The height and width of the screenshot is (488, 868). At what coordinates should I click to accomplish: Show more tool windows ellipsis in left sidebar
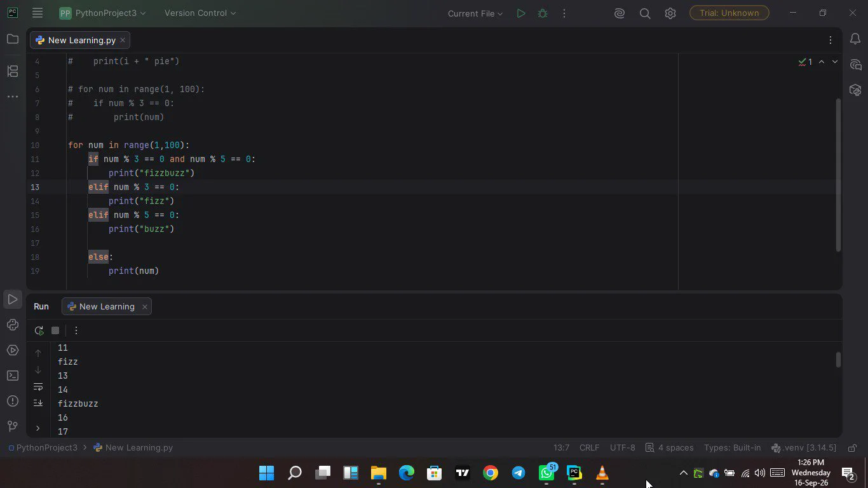tap(13, 97)
